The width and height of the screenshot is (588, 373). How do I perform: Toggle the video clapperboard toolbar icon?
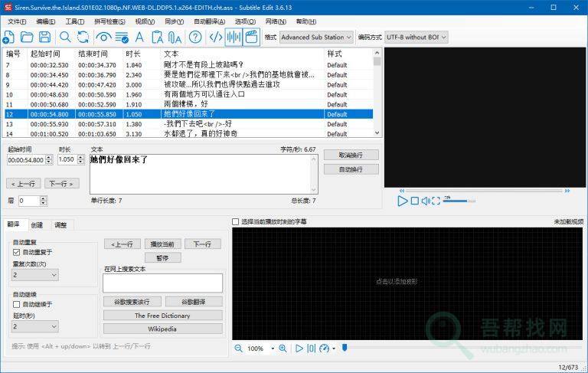251,37
